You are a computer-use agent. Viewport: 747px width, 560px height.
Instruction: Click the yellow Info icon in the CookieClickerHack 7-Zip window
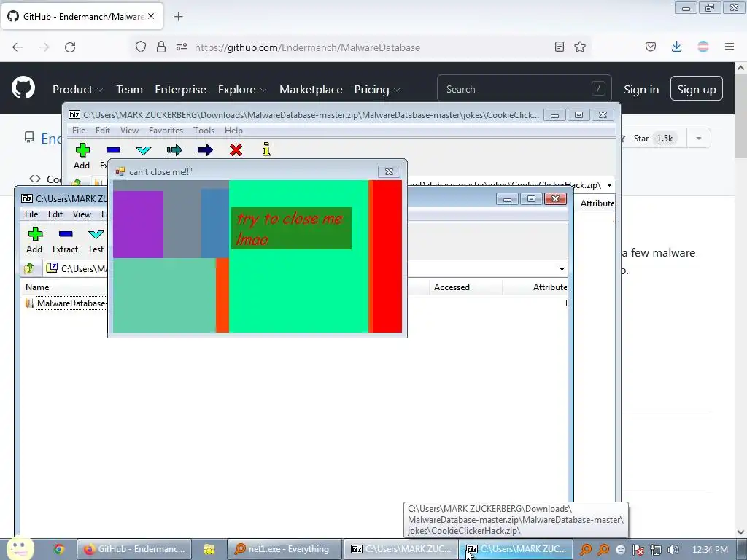click(x=266, y=149)
